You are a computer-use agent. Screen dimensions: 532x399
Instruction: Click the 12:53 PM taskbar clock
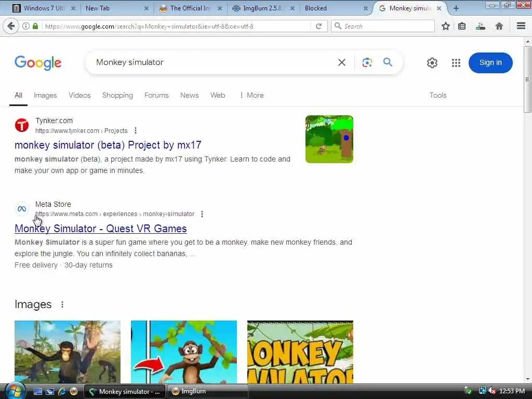coord(512,391)
